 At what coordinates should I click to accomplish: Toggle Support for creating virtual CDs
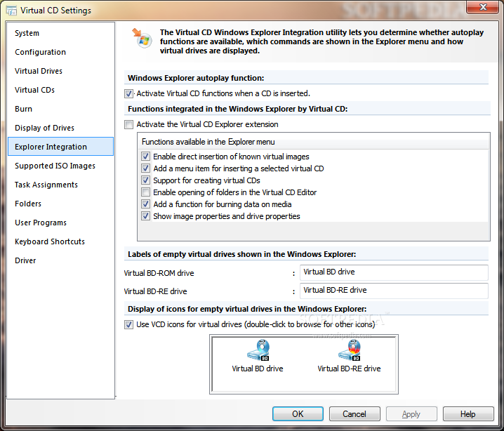coord(145,180)
